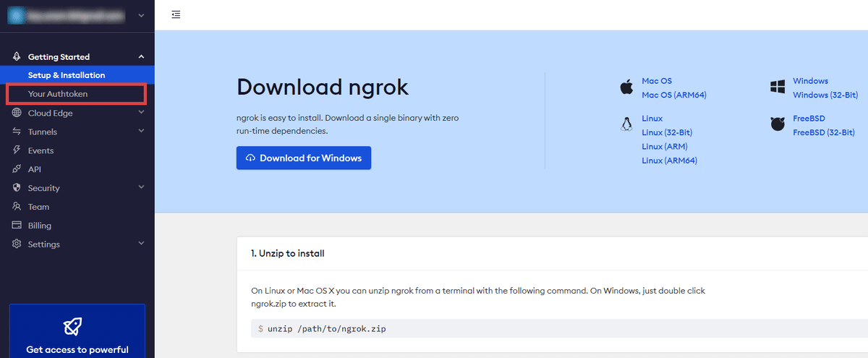Image resolution: width=868 pixels, height=358 pixels.
Task: Click the Windows logo icon
Action: coord(778,88)
